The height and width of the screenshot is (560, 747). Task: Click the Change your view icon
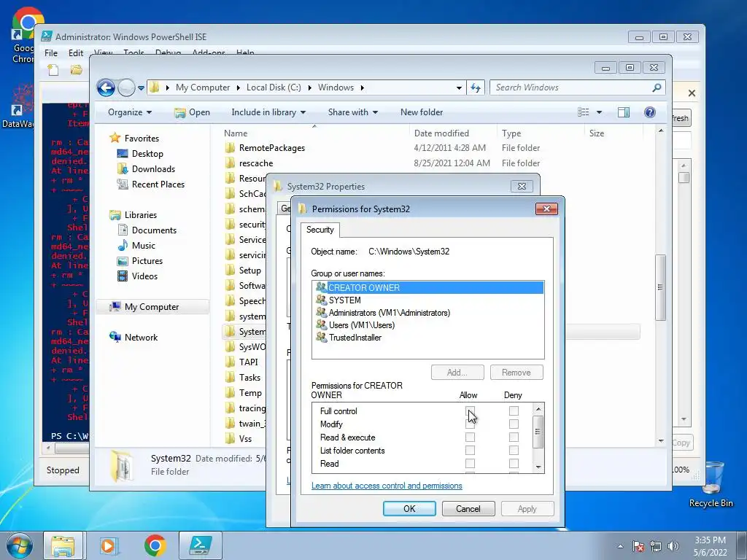584,112
